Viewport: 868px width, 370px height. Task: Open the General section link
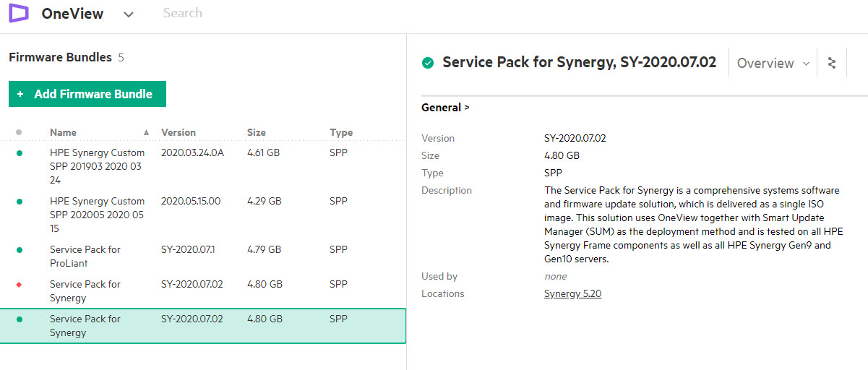[445, 108]
